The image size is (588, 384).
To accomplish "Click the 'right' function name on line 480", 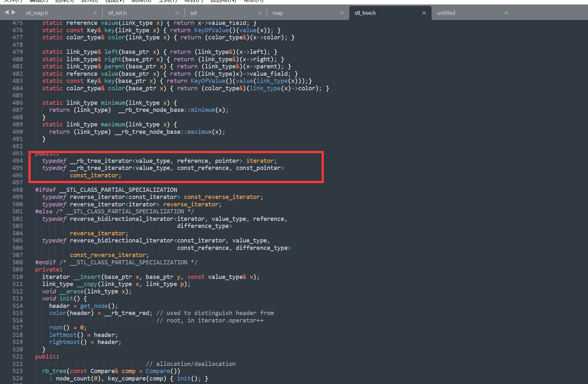I will click(113, 59).
